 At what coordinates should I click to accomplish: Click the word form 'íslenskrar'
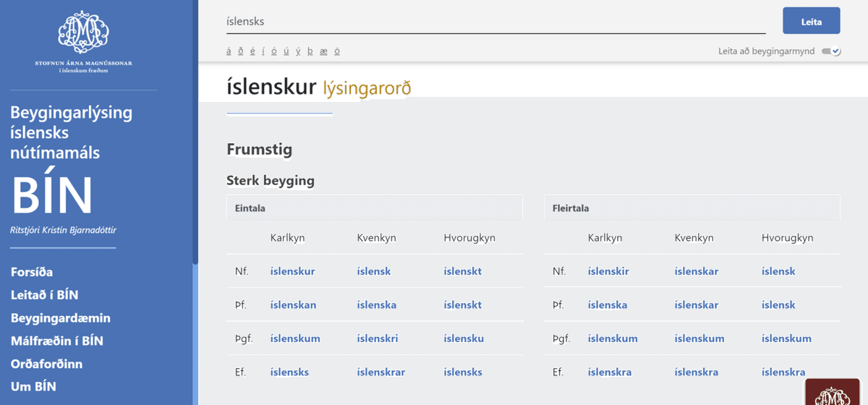380,372
